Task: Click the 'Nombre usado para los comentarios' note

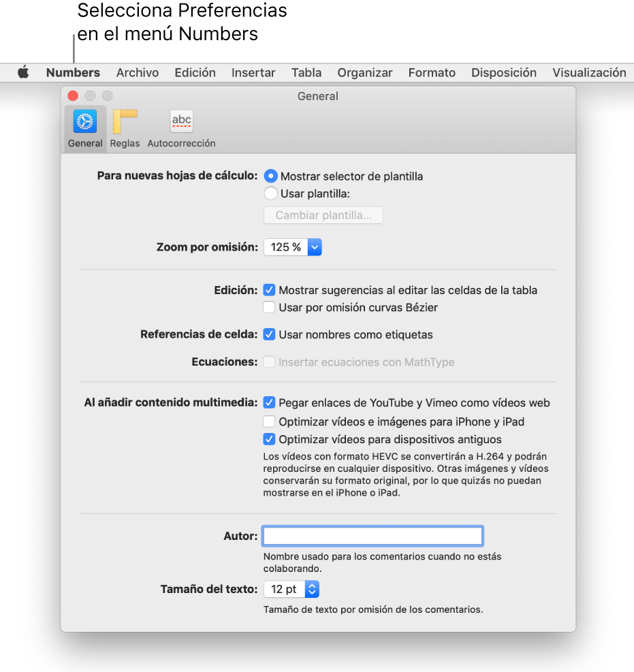Action: pyautogui.click(x=382, y=562)
